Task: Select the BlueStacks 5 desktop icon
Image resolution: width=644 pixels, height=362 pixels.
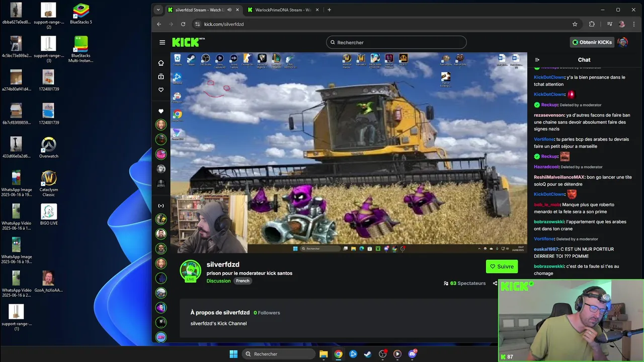Action: coord(81,14)
